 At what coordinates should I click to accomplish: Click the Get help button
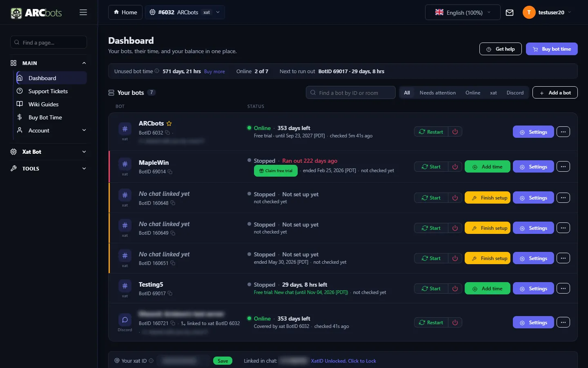click(501, 49)
